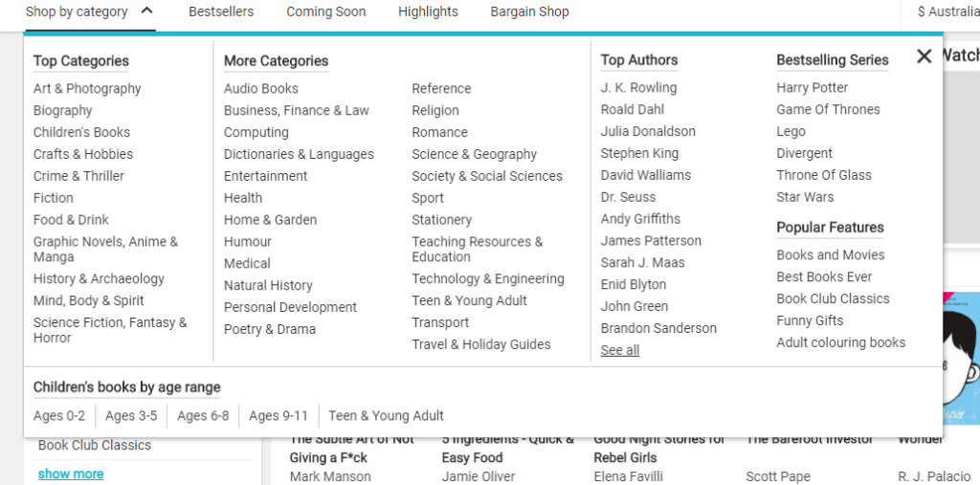Open Adult colouring books feature
This screenshot has width=980, height=485.
point(841,342)
